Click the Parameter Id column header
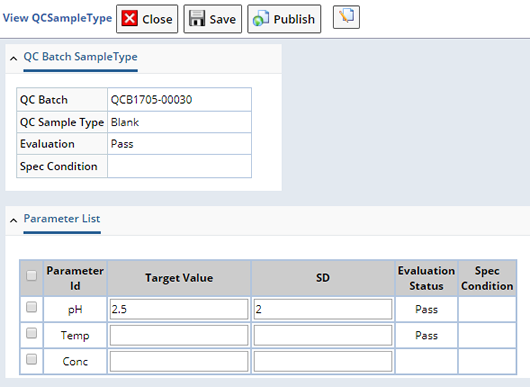This screenshot has width=530, height=387. click(x=75, y=278)
